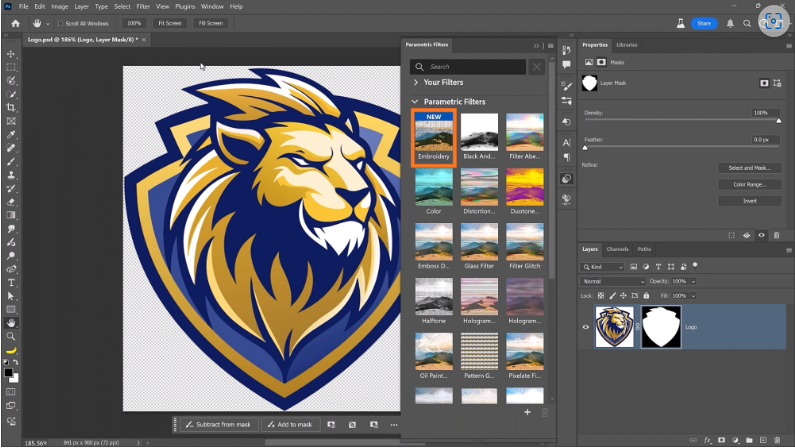This screenshot has width=795, height=448.
Task: Select the Rectangular Marquee tool
Action: 11,67
